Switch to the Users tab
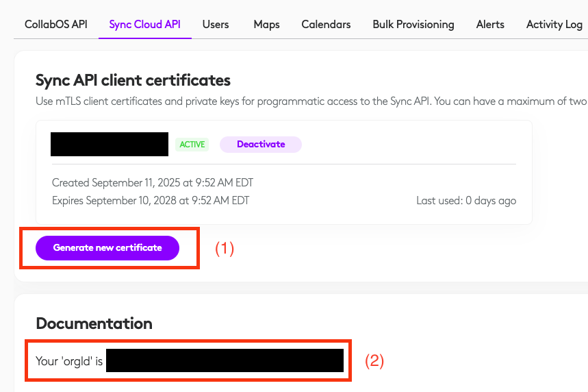The width and height of the screenshot is (588, 392). [216, 25]
